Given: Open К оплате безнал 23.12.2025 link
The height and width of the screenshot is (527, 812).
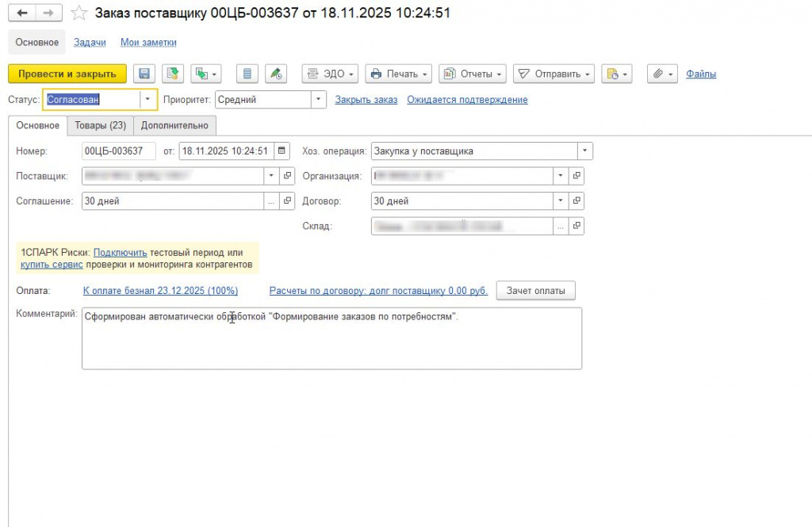Looking at the screenshot, I should click(160, 291).
